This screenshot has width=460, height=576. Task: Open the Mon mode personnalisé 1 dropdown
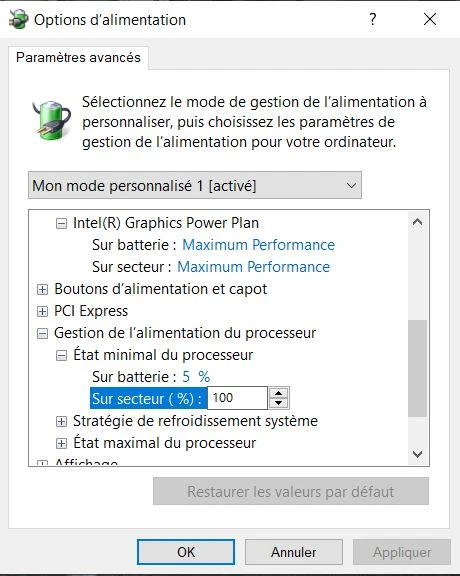coord(195,185)
